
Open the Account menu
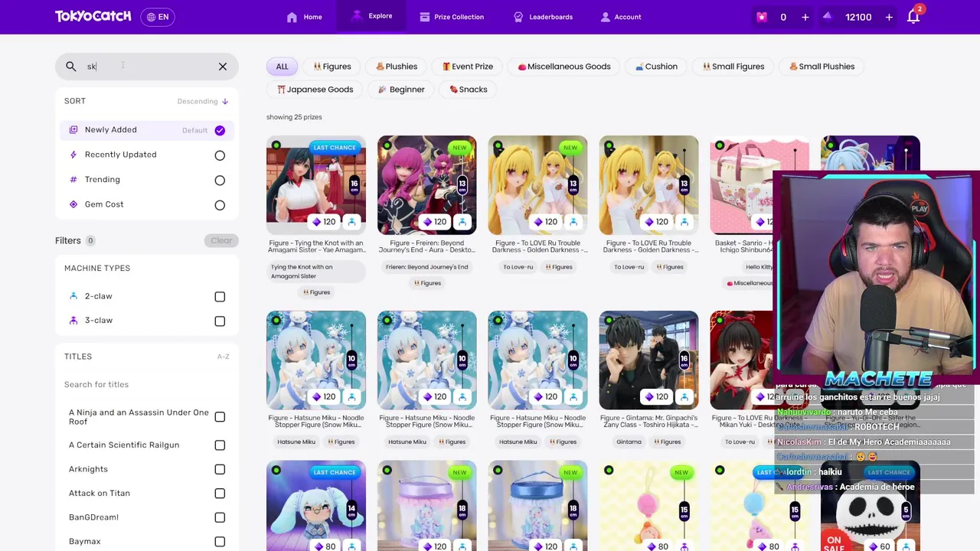click(621, 17)
